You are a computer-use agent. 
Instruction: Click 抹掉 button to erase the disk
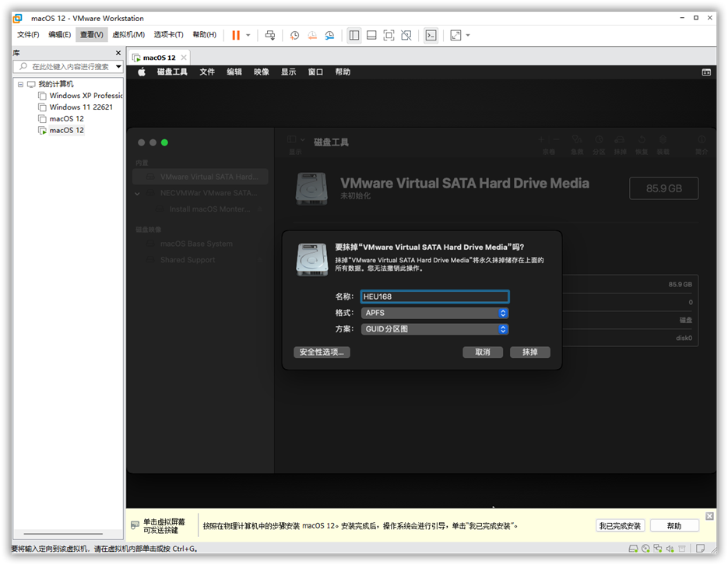[530, 352]
